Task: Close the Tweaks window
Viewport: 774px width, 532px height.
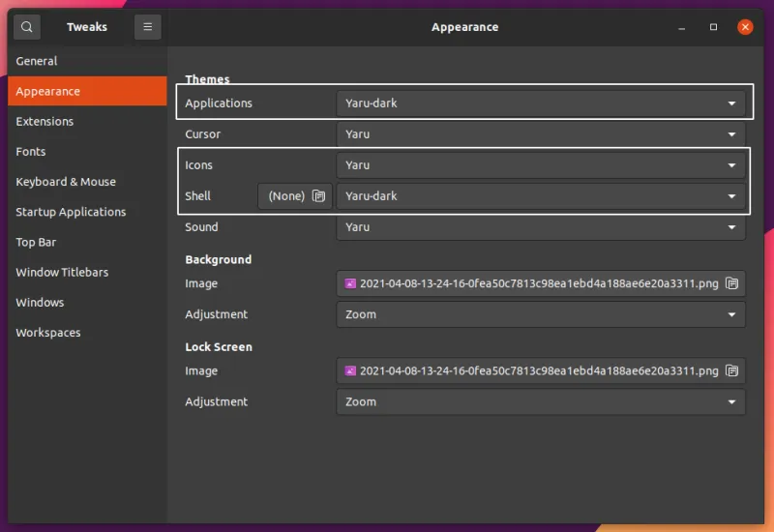Action: click(744, 27)
